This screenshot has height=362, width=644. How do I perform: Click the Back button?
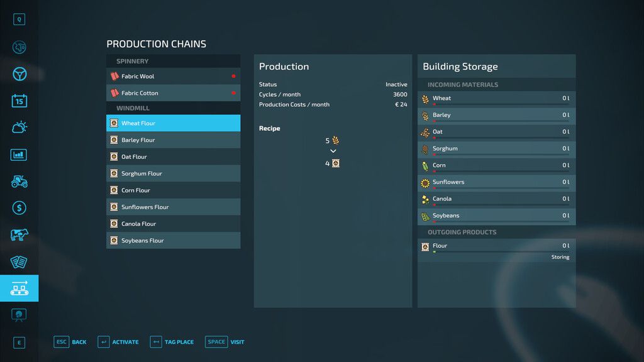[x=70, y=342]
